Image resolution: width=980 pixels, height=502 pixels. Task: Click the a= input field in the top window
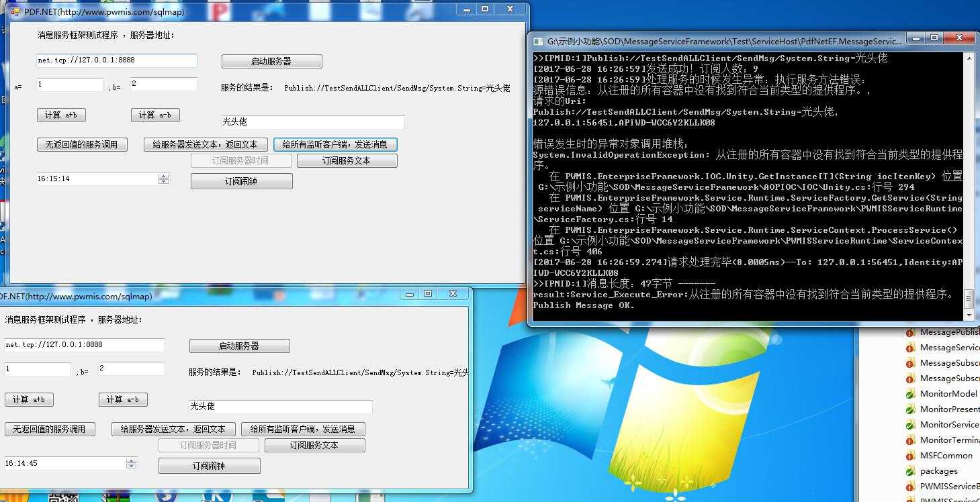tap(70, 85)
